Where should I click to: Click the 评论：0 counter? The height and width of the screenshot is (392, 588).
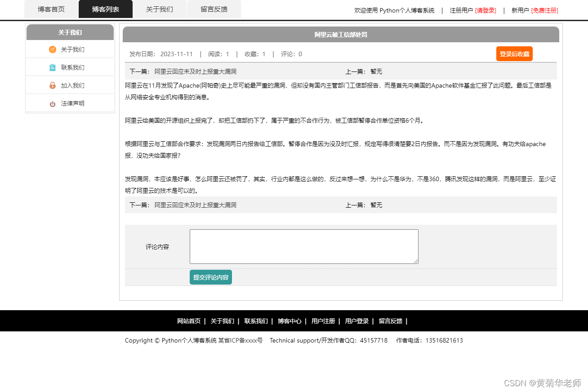tap(291, 54)
